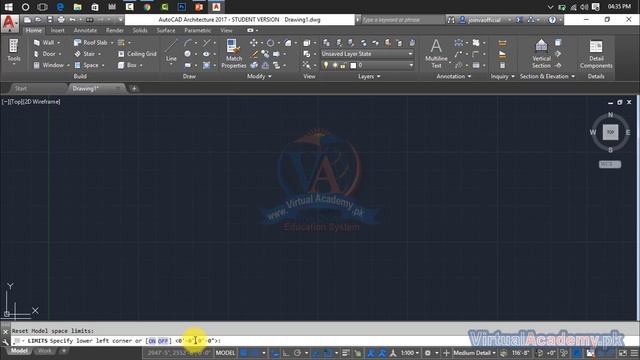Click OFF option in LIMITS command line
The height and width of the screenshot is (360, 640).
(x=163, y=341)
